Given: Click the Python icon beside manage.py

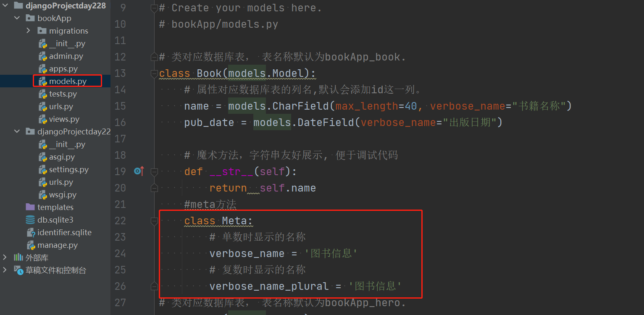Looking at the screenshot, I should [31, 245].
